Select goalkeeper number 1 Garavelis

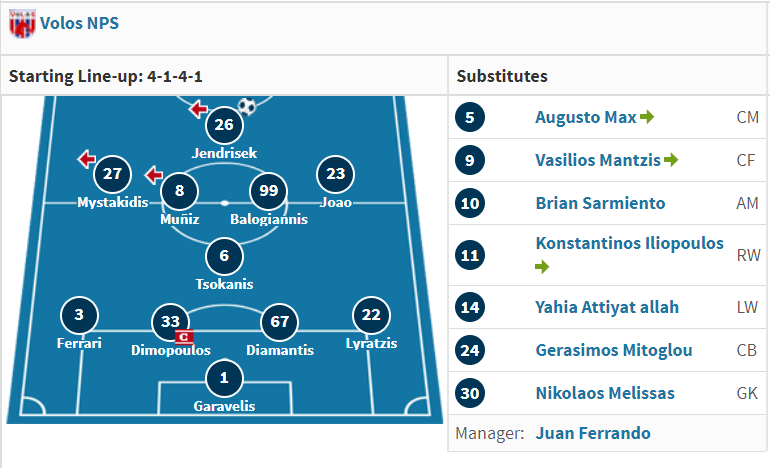click(x=224, y=378)
